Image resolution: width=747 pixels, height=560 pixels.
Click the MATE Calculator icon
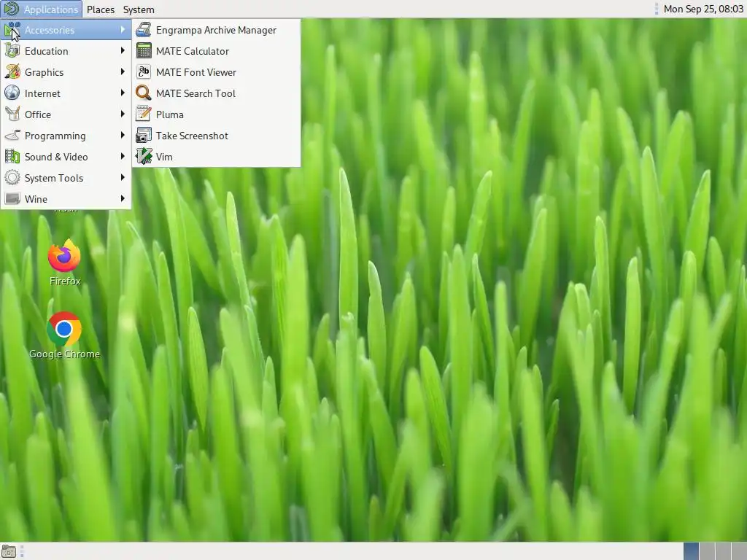coord(144,51)
